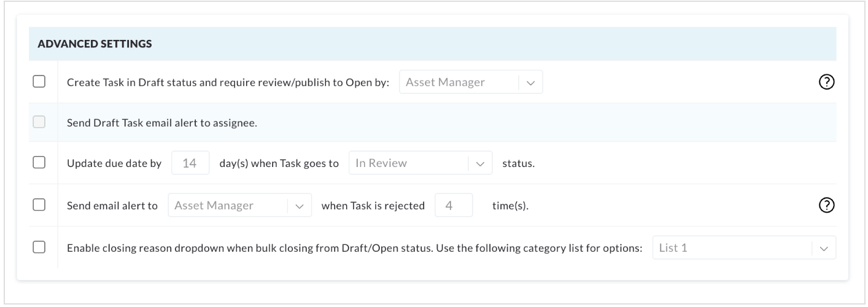Enable closing reason dropdown checkbox
The image size is (868, 307).
coord(39,247)
